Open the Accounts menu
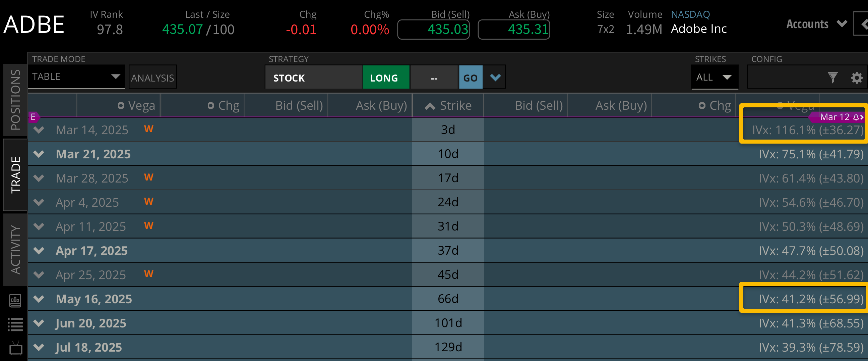The image size is (868, 361). (x=816, y=24)
